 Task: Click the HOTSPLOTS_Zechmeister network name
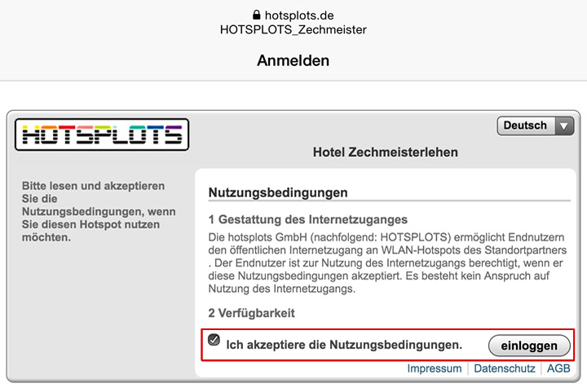coord(293,29)
